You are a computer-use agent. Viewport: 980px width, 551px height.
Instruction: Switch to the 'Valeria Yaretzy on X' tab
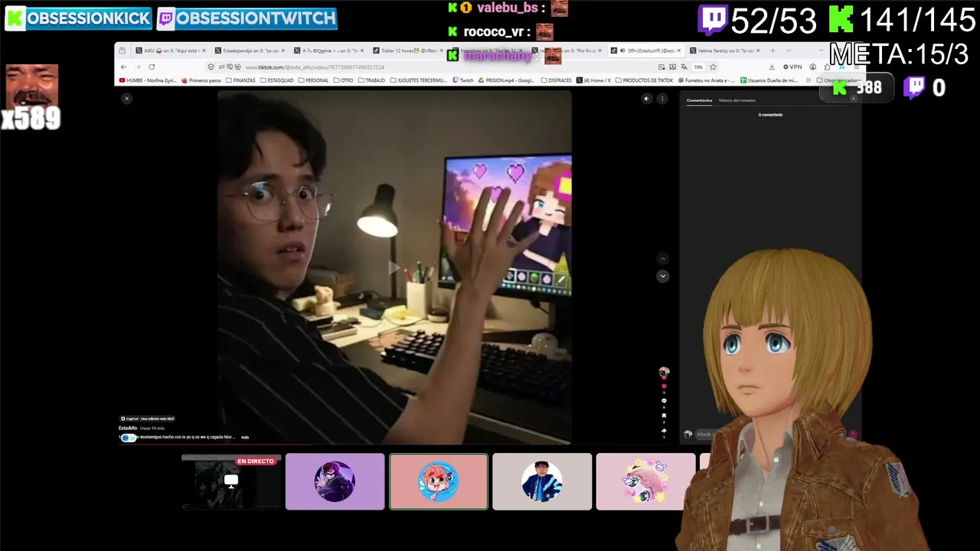pyautogui.click(x=724, y=51)
